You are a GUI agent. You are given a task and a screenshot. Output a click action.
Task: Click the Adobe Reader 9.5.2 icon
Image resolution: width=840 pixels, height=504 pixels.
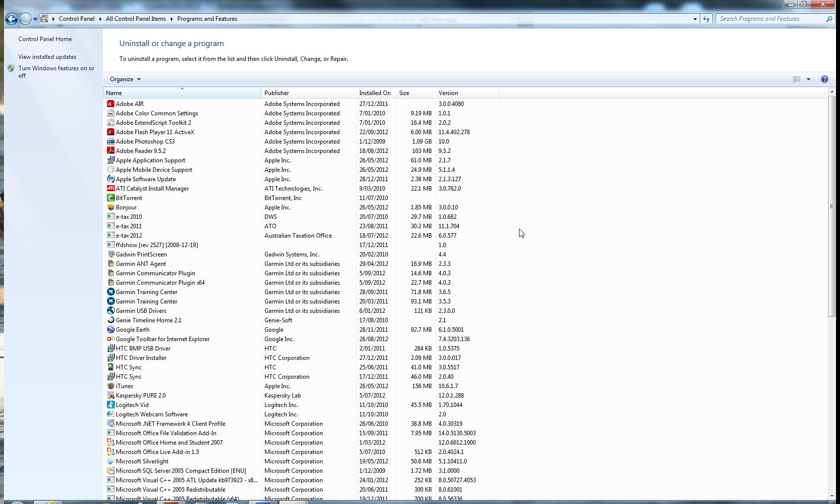[110, 151]
